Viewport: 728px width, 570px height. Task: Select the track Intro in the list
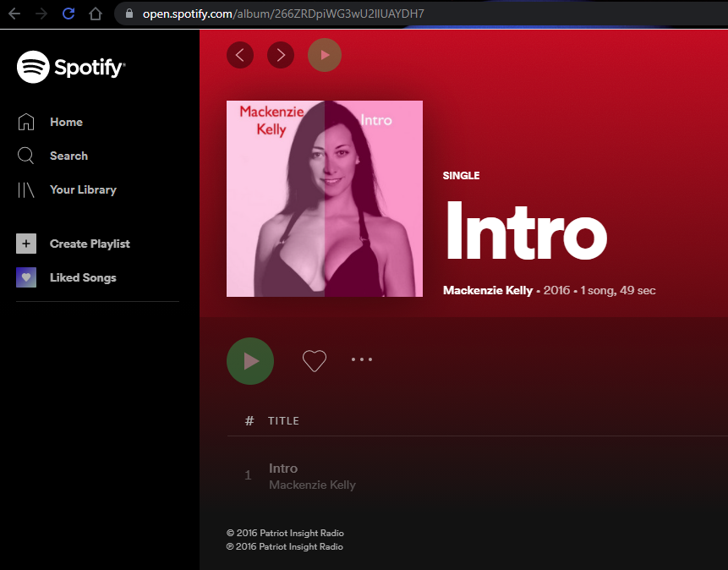point(282,468)
